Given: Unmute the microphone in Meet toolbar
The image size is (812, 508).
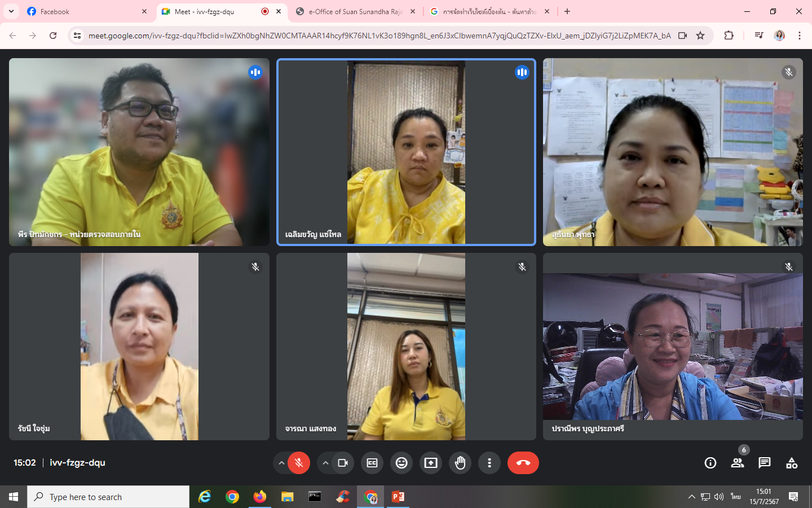Looking at the screenshot, I should pos(299,463).
